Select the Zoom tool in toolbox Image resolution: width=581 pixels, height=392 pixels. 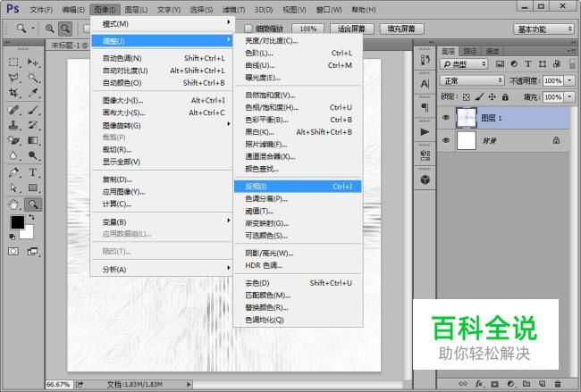click(33, 204)
